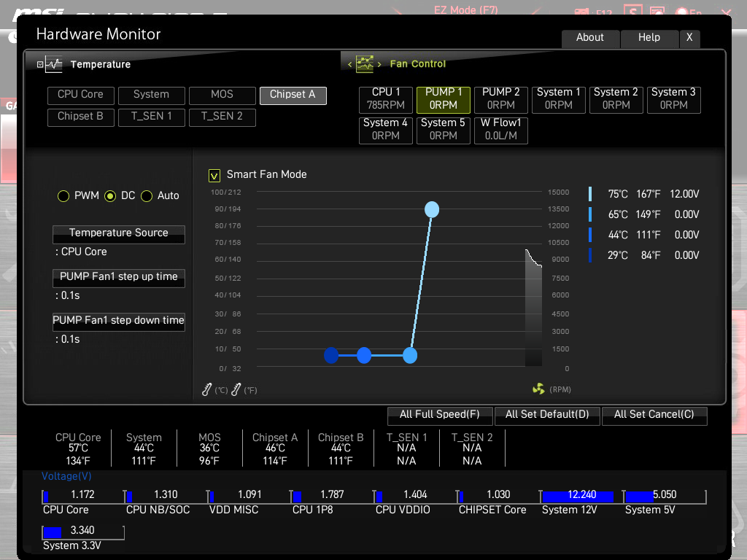Click All Full Speed(F) button

click(x=440, y=415)
